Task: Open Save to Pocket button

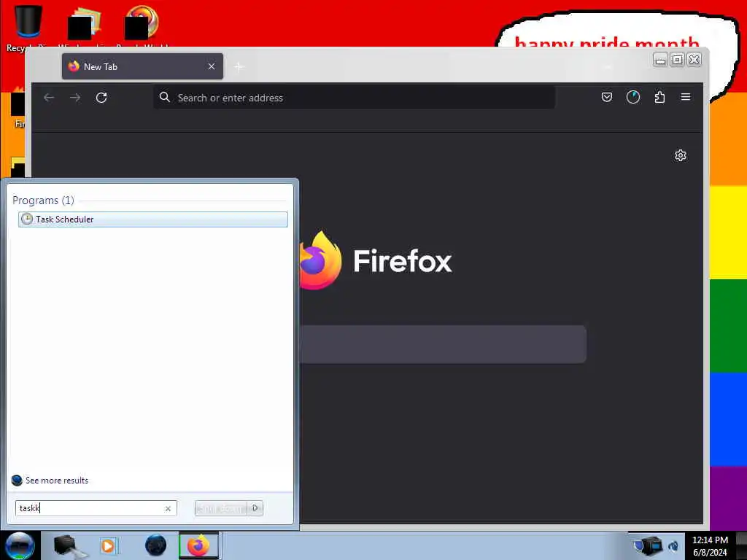Action: (x=606, y=97)
